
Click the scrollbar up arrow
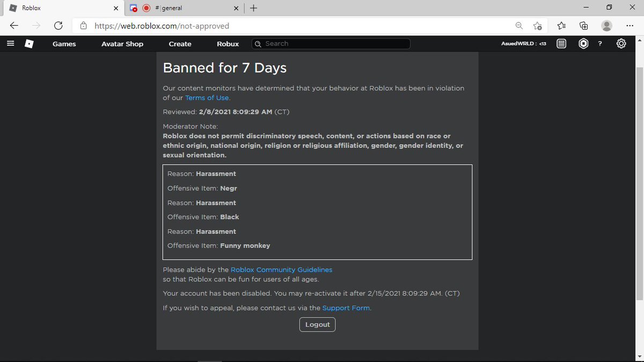click(x=639, y=41)
